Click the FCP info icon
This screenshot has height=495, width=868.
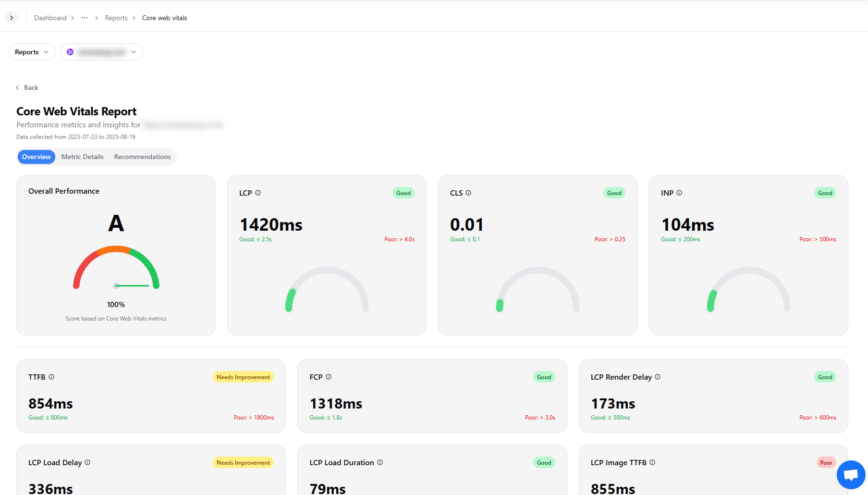[329, 377]
